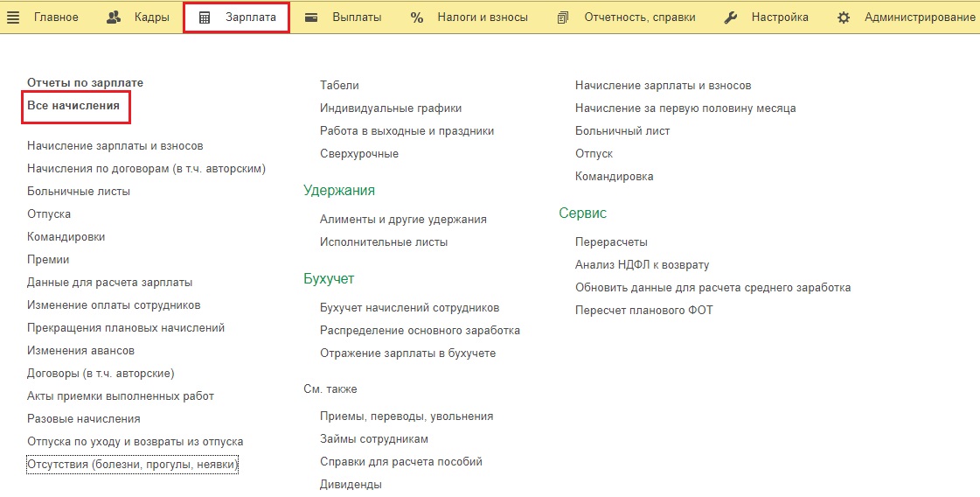Open Данные для расчета зарплаты
This screenshot has height=497, width=980.
tap(110, 283)
